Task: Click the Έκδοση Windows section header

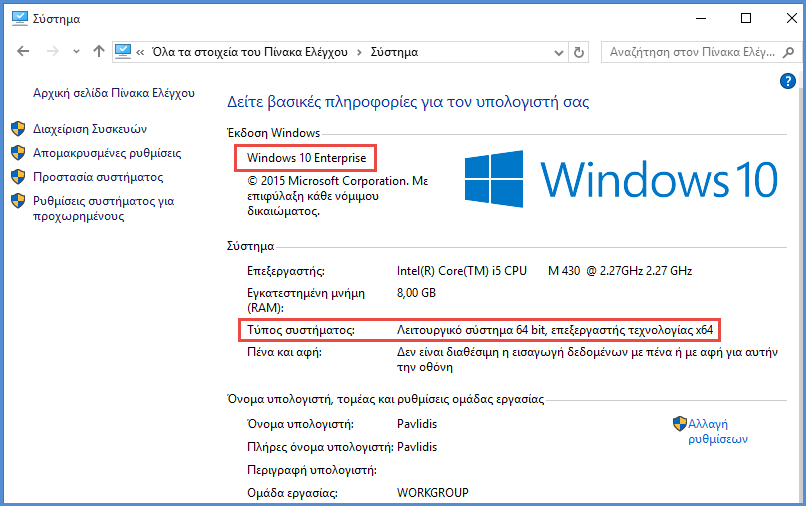Action: click(273, 133)
